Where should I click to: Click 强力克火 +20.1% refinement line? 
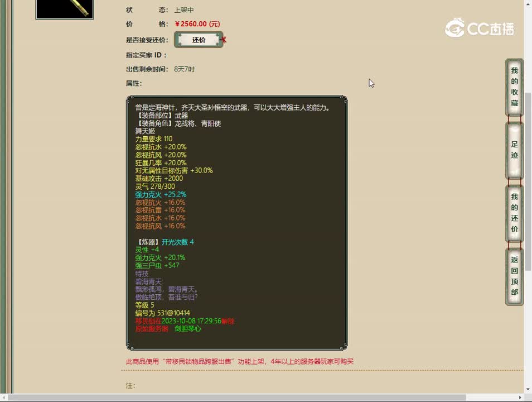(160, 257)
